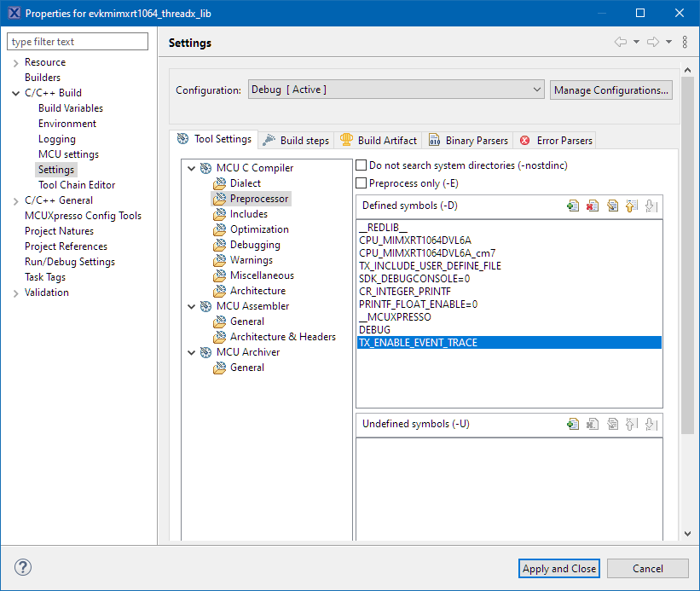Click the Add defined symbol icon
Screen dimensions: 700x591
coord(573,206)
